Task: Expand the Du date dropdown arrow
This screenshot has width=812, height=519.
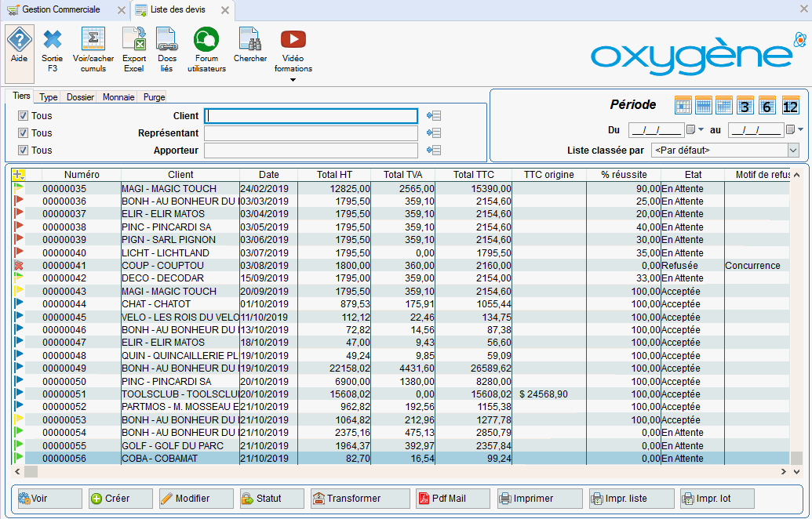Action: tap(701, 129)
